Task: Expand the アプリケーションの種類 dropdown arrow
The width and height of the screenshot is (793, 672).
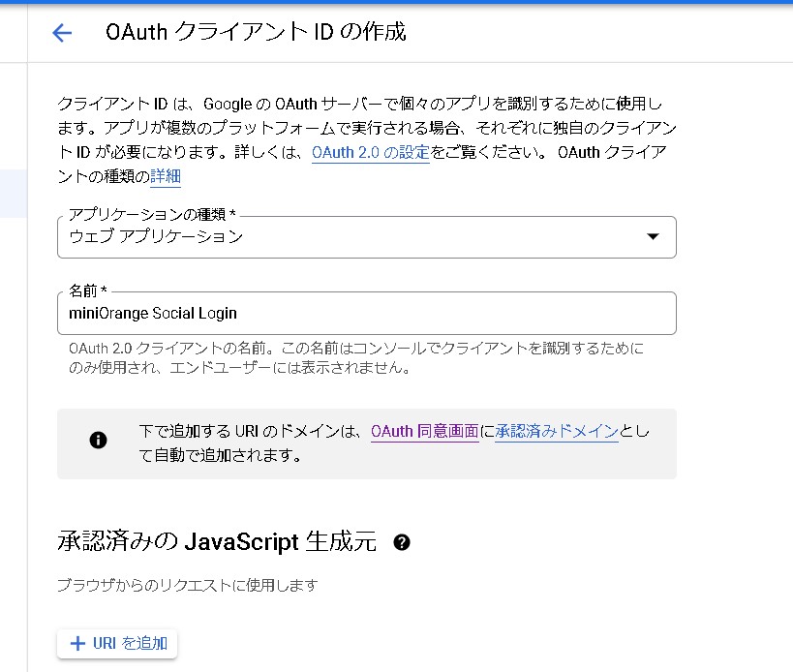Action: [653, 236]
